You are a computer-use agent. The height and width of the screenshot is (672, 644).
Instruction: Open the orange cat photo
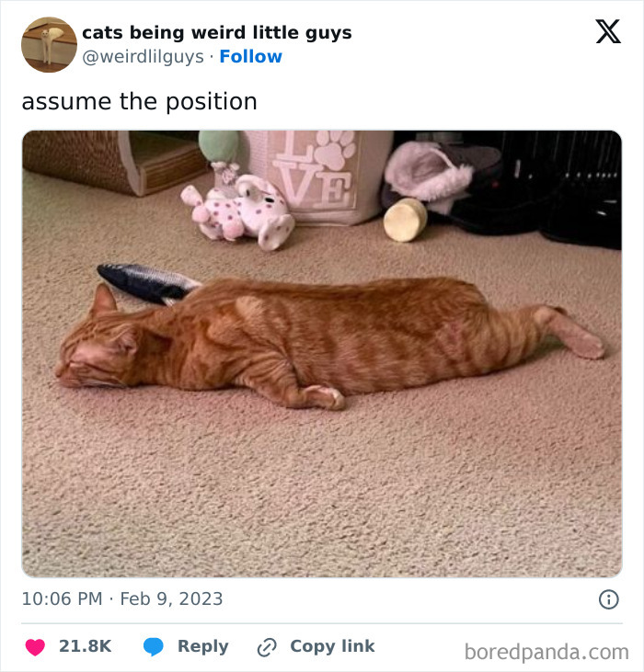(322, 354)
